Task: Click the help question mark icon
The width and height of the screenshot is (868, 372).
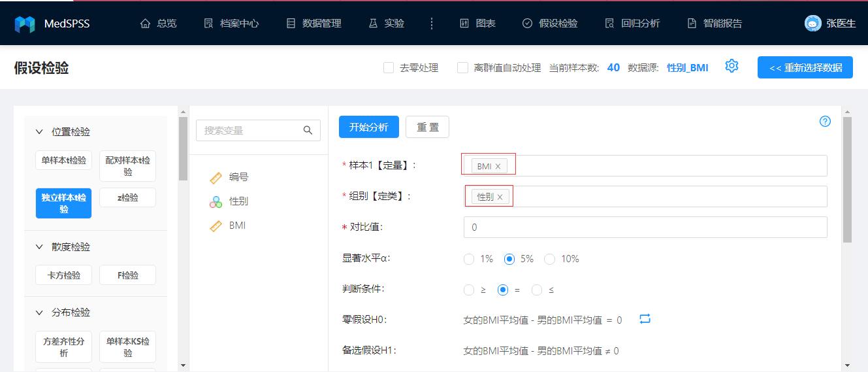Action: click(x=825, y=122)
